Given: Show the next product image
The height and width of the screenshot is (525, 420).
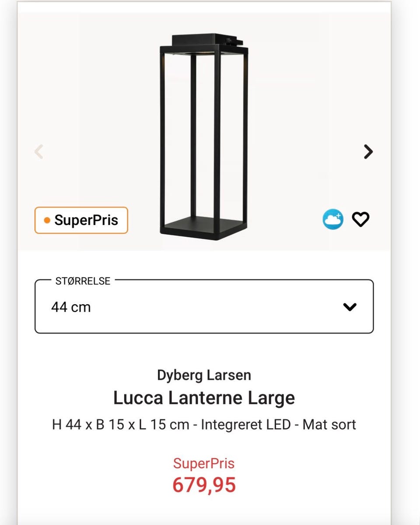Looking at the screenshot, I should click(x=368, y=152).
